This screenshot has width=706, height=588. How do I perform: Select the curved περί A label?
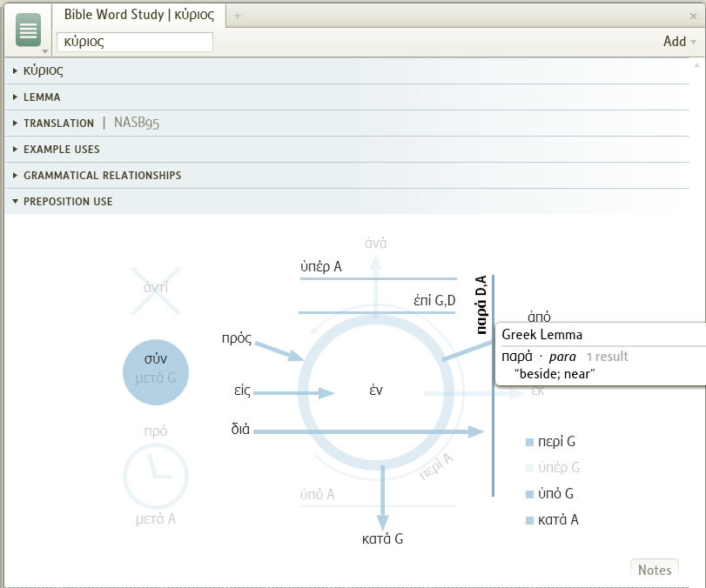click(x=436, y=466)
